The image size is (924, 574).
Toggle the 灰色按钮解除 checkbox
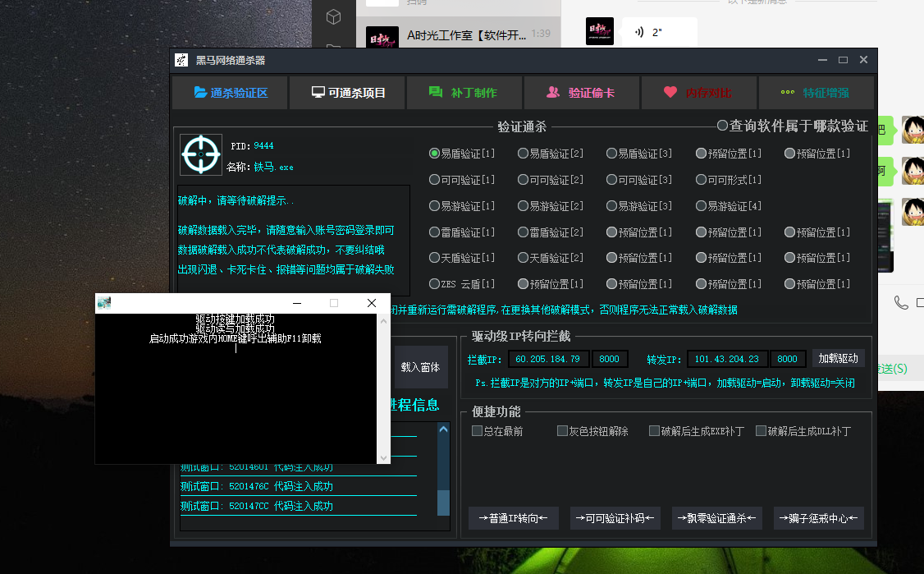(x=562, y=431)
